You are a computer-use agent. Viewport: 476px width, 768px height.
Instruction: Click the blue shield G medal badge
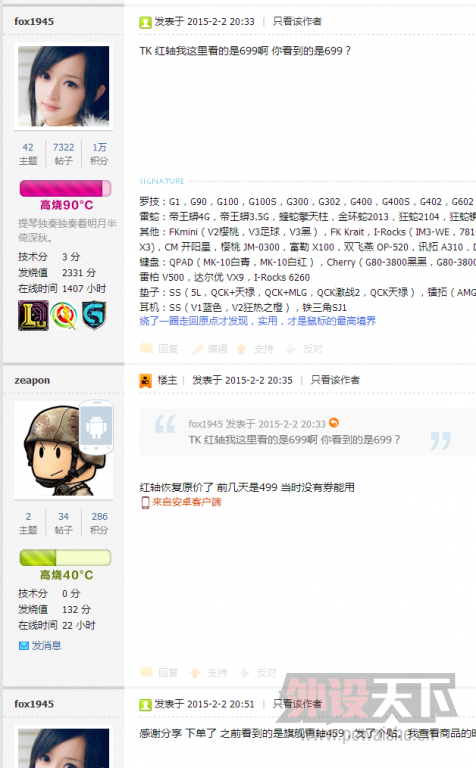(x=94, y=315)
